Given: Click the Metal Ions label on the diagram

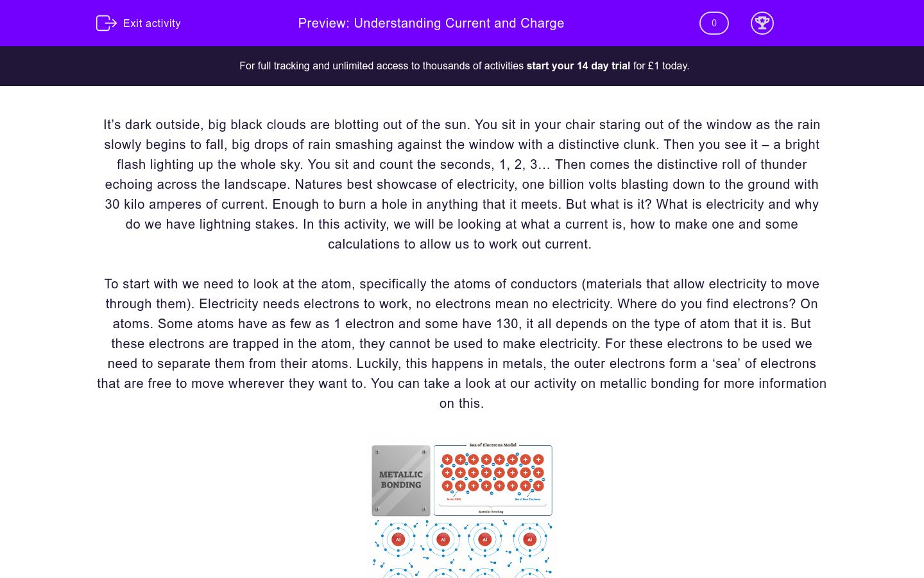Looking at the screenshot, I should pyautogui.click(x=454, y=499).
